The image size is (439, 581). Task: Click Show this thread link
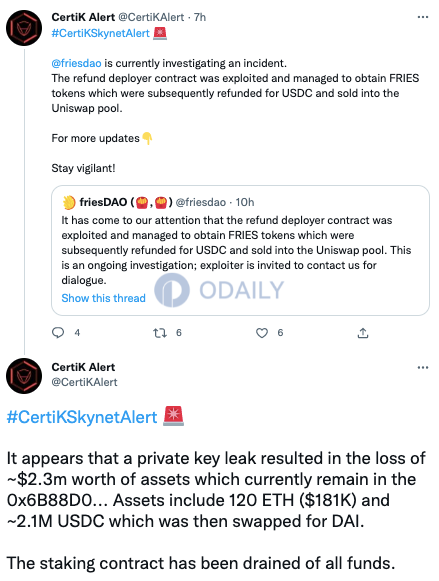(x=103, y=298)
